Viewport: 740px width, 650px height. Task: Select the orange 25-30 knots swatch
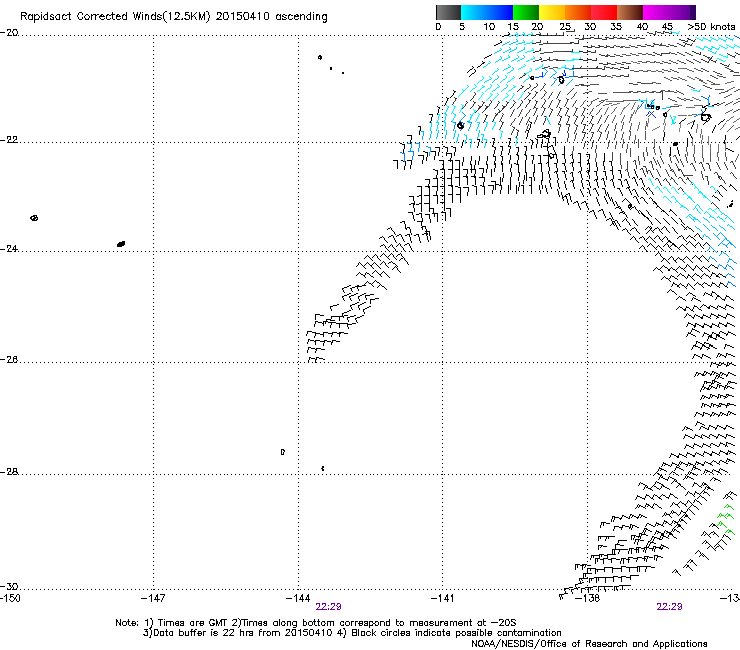point(578,12)
